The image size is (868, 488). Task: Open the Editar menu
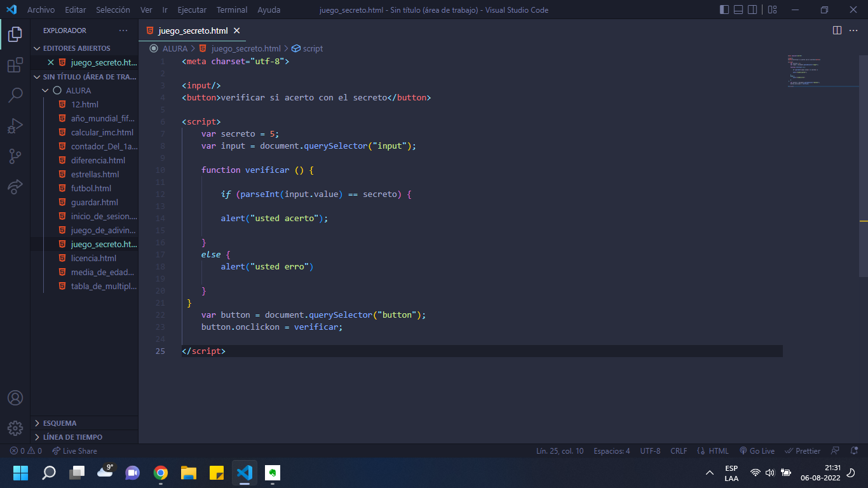coord(76,10)
